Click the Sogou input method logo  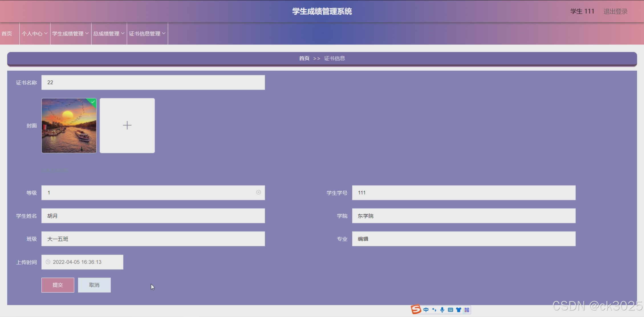click(x=416, y=309)
